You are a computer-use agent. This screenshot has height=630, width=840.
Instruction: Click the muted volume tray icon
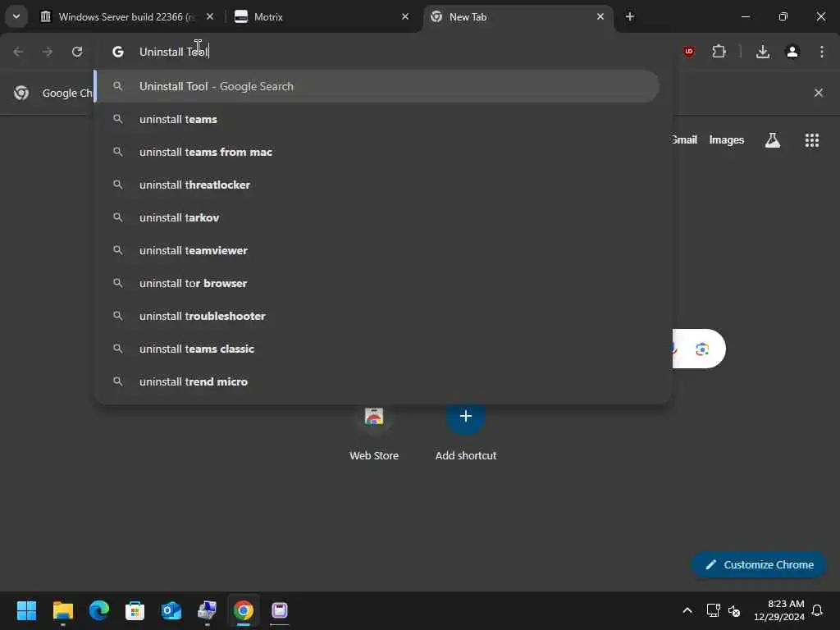734,610
